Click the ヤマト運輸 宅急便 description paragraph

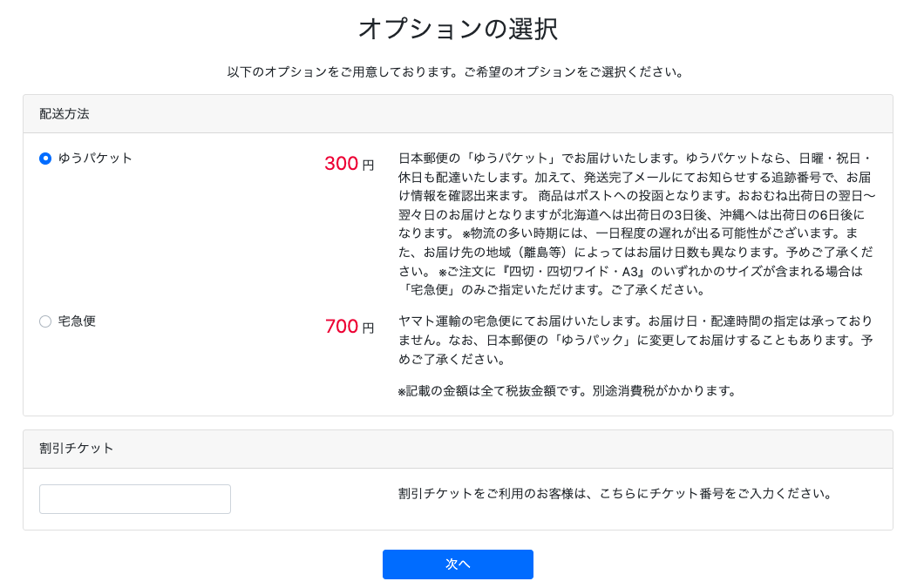[x=635, y=340]
